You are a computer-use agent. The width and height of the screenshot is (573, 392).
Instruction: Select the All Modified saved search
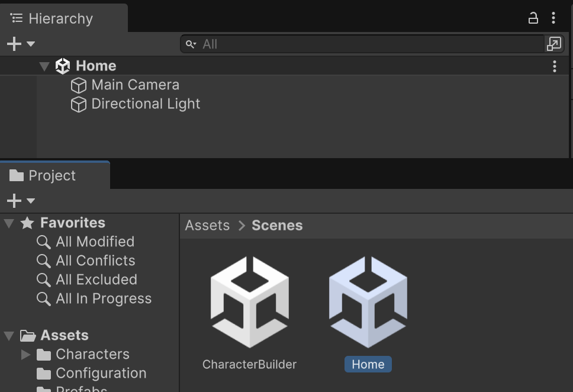(95, 242)
